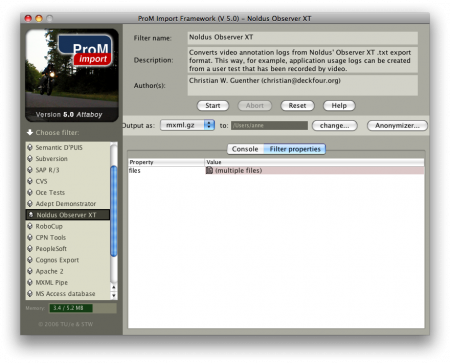Screen dimensions: 450x363
Task: Click the plug icon beside RoboCup
Action: click(30, 226)
